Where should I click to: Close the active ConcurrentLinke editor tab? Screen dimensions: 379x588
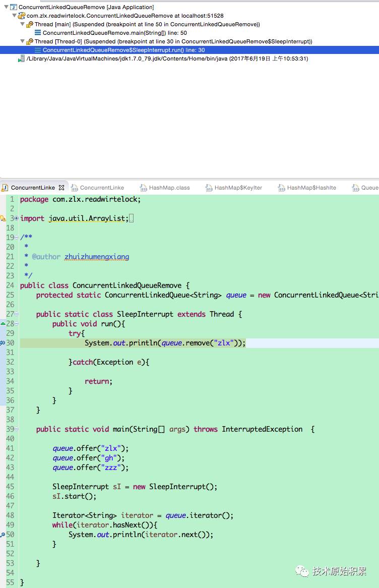point(61,188)
